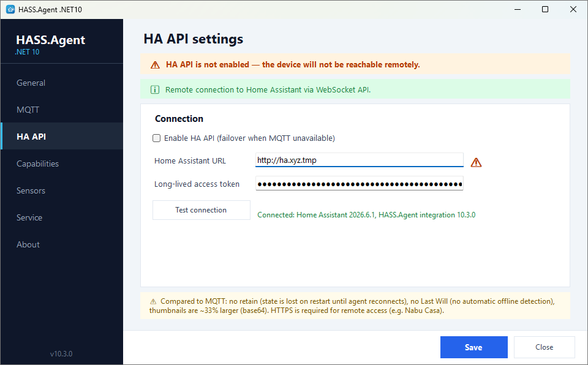Click the Connection section heading
The height and width of the screenshot is (365, 588).
pyautogui.click(x=179, y=119)
